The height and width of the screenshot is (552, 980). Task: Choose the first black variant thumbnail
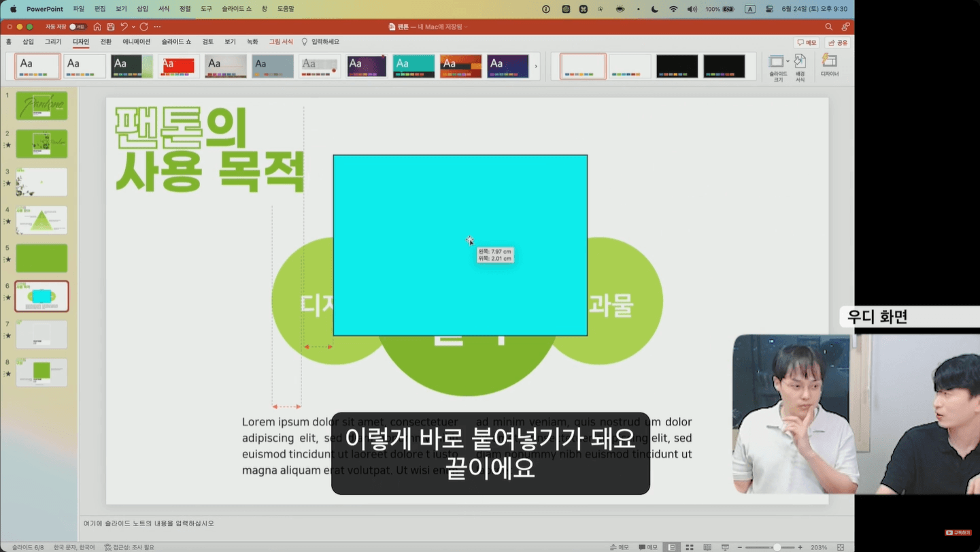[677, 67]
